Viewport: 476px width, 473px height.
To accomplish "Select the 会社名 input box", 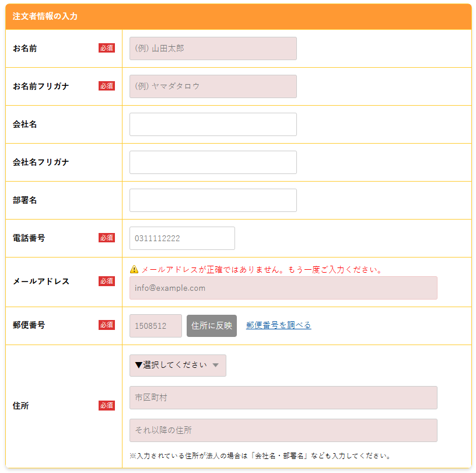I will coord(213,124).
